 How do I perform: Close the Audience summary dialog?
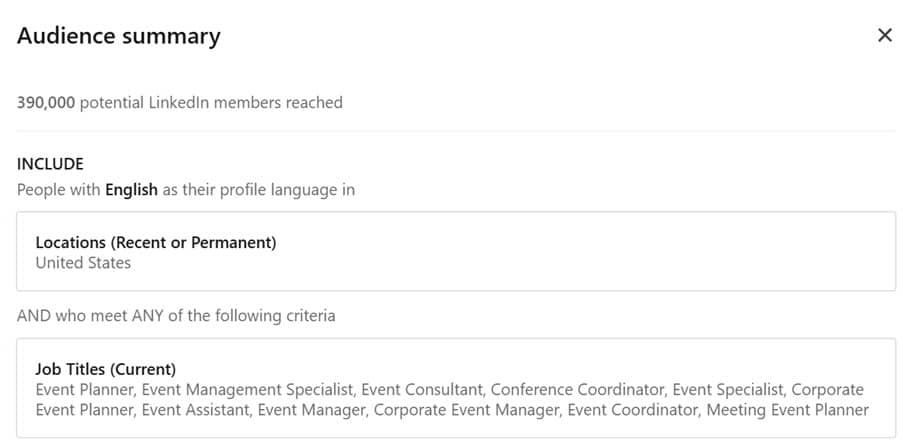coord(884,36)
